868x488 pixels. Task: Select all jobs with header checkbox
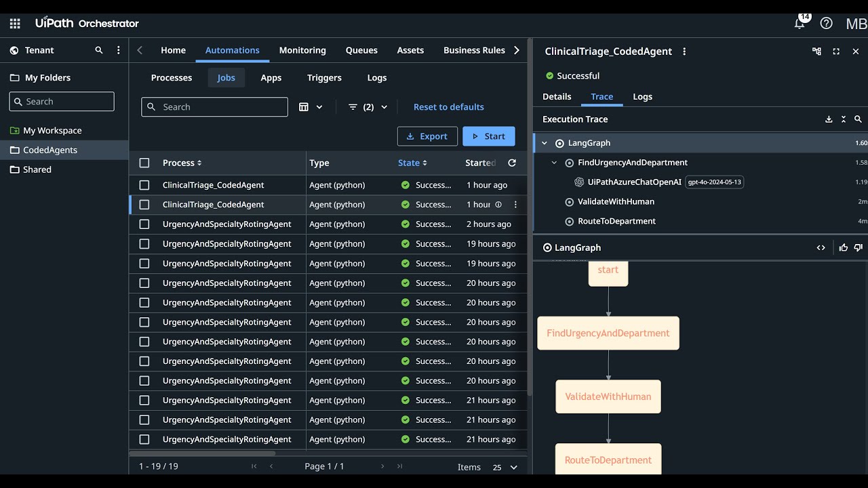coord(144,163)
